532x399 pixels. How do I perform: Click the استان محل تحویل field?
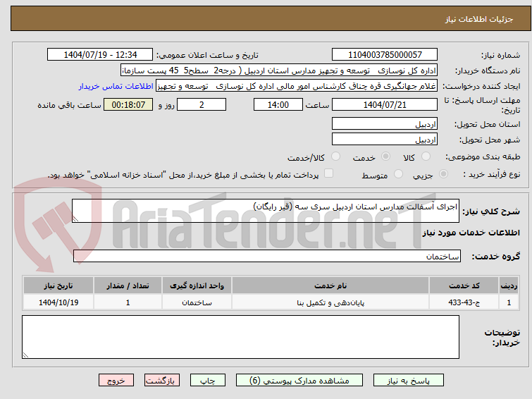point(385,123)
